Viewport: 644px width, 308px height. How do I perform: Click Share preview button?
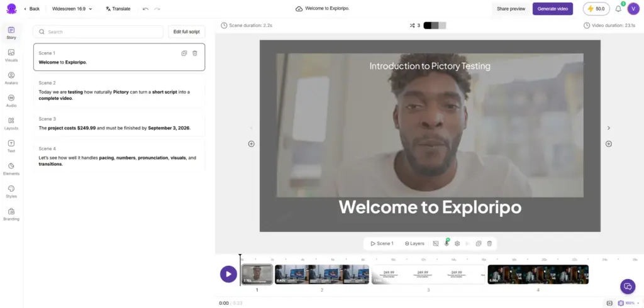[x=511, y=9]
